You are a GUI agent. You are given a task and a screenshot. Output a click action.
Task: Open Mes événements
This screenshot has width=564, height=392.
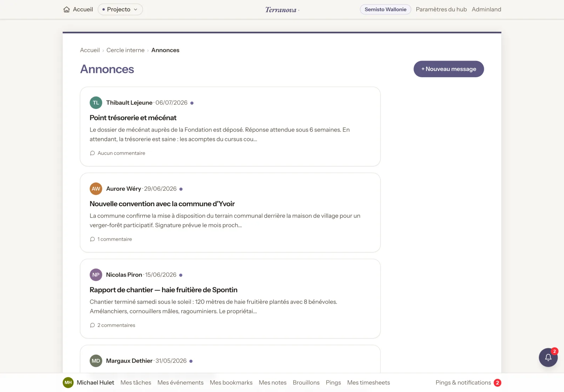(180, 382)
